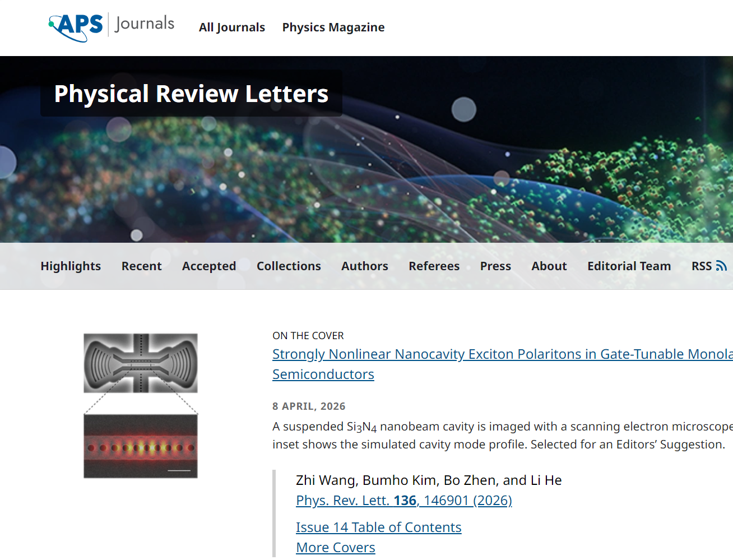Select the Highlights tab
Screen dimensions: 733x560
71,266
